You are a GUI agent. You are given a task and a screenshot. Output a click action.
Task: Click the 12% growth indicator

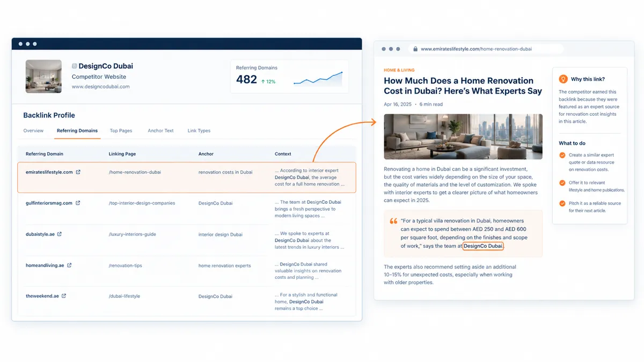click(268, 82)
